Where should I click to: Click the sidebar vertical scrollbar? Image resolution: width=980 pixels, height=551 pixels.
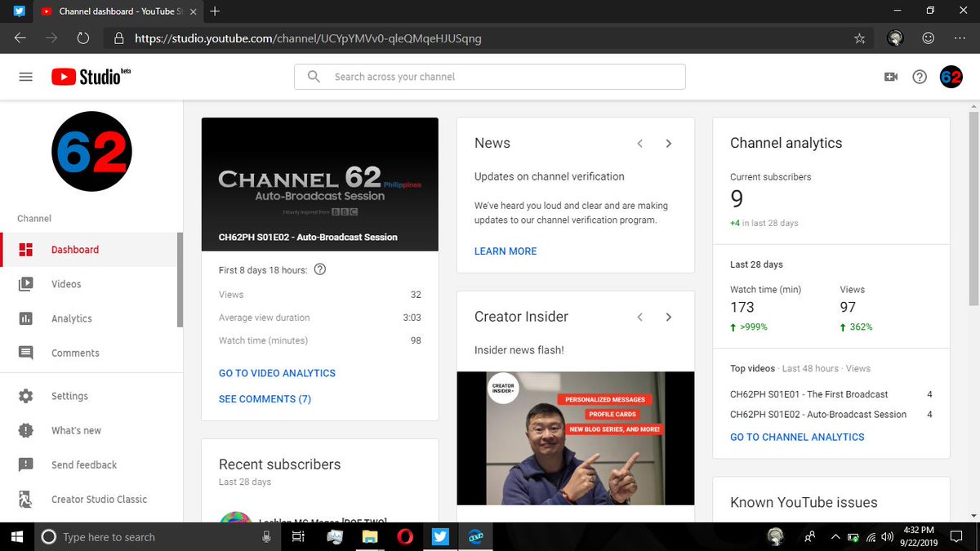180,279
